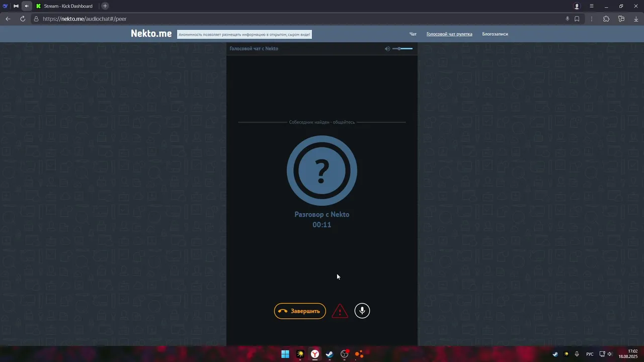Click the anonymity notice banner text
644x362 pixels.
(x=245, y=34)
